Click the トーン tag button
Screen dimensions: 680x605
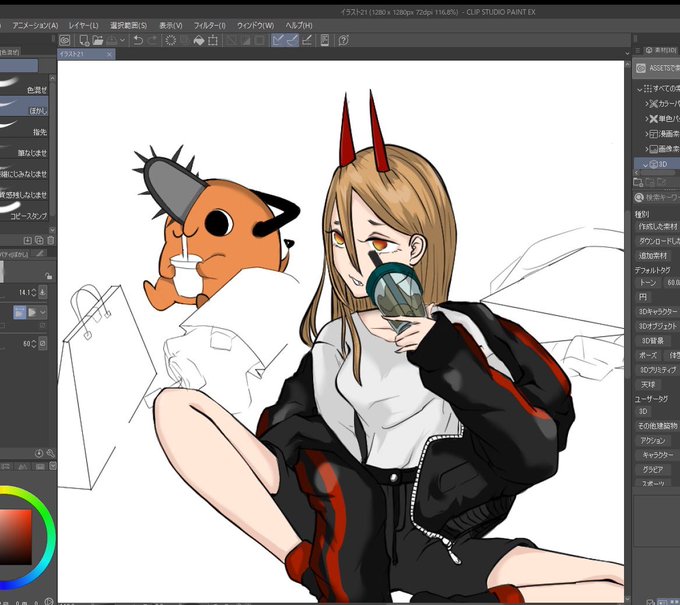click(x=648, y=283)
